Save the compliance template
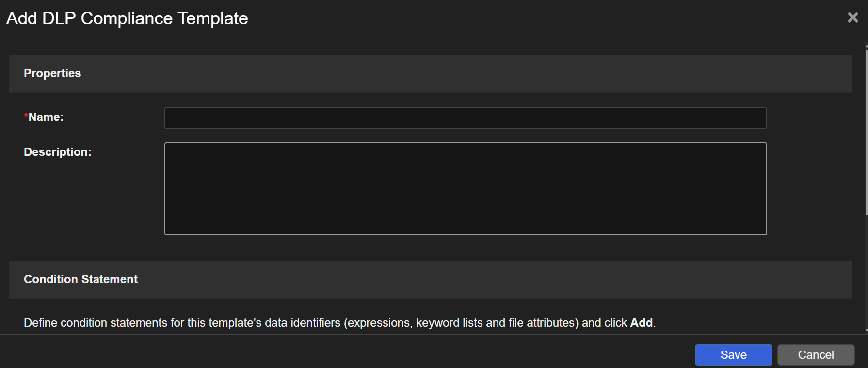The height and width of the screenshot is (368, 868). tap(733, 355)
